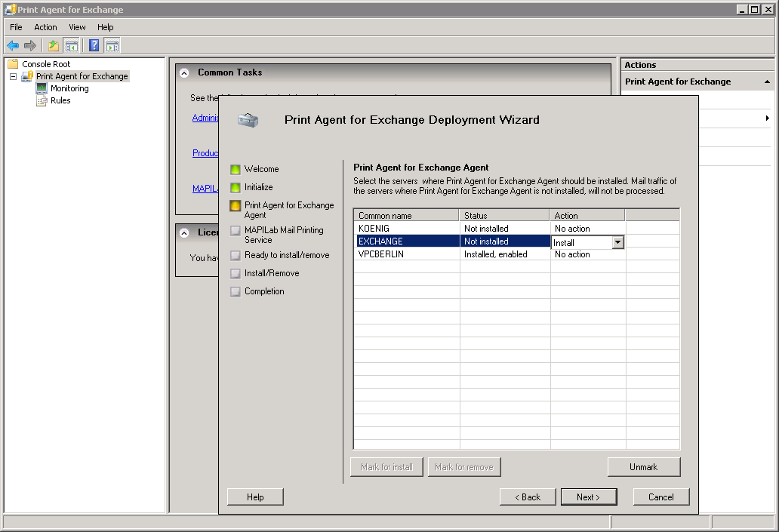Collapse the Common Tasks section
779x532 pixels.
[184, 73]
